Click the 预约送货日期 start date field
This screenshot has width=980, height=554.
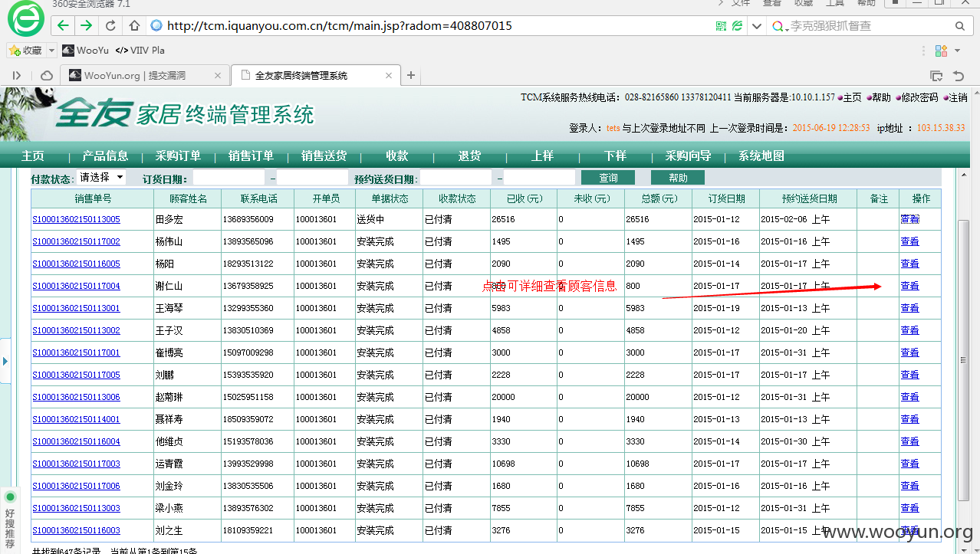point(455,178)
